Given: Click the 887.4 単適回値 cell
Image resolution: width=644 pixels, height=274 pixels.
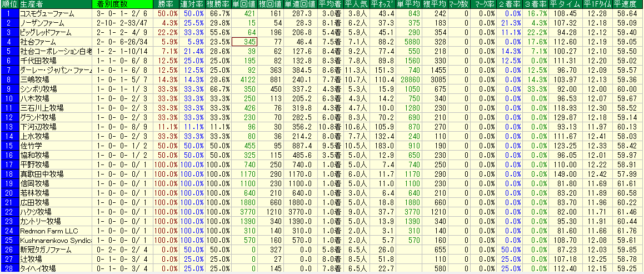Looking at the screenshot, I should 301,146.
